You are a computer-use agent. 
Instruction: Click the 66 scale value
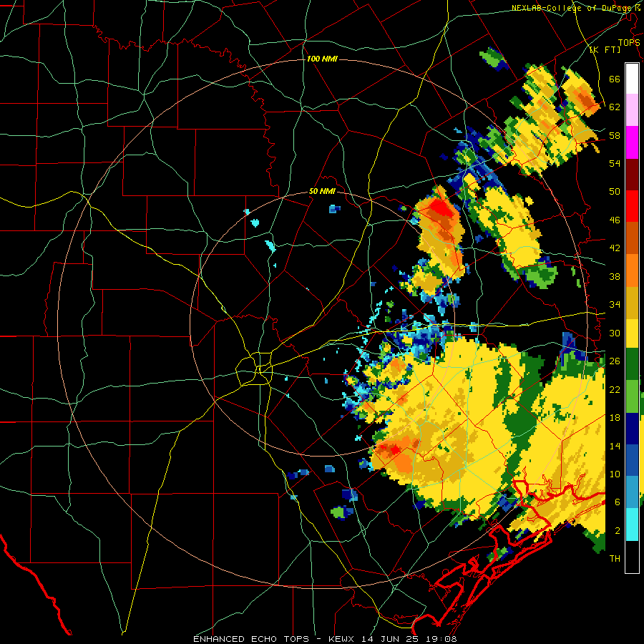[x=615, y=79]
